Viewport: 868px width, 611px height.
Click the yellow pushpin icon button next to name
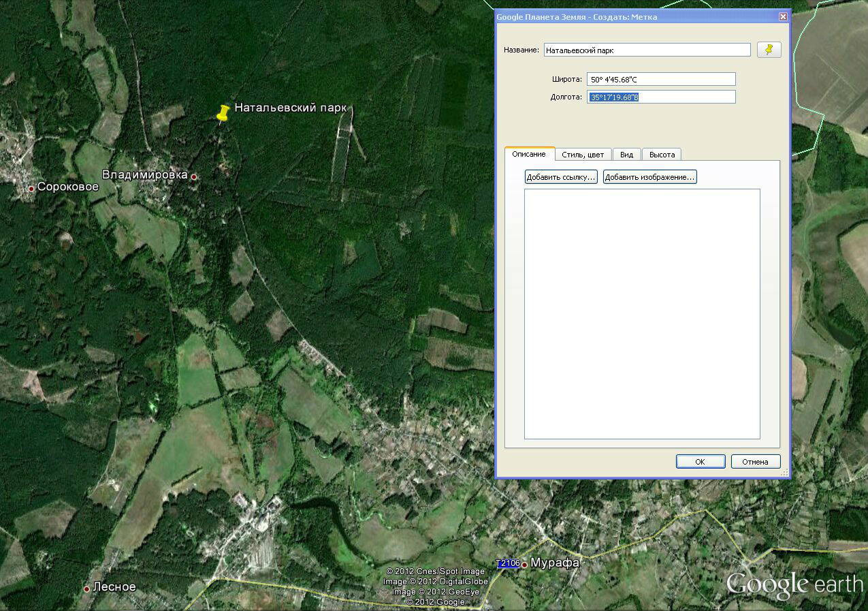[x=769, y=50]
